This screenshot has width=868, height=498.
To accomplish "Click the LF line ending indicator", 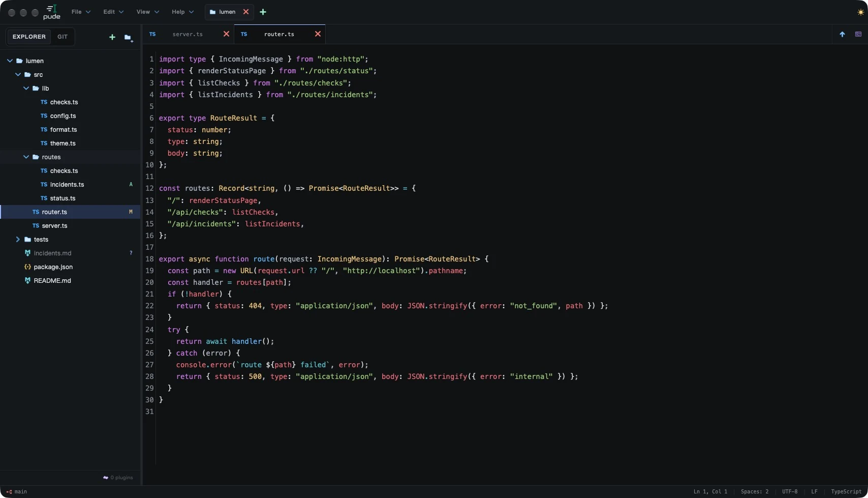I will click(814, 492).
